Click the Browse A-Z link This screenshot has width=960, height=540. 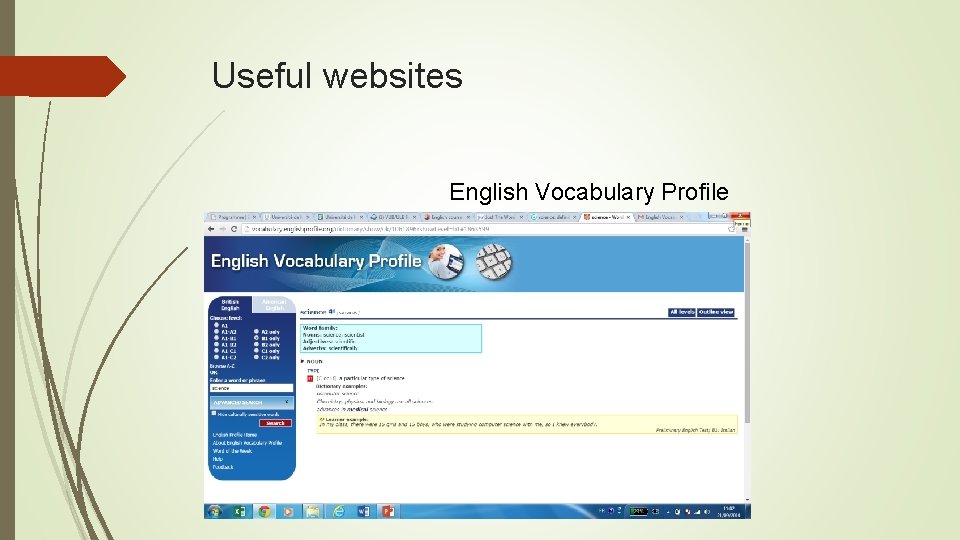[x=222, y=366]
